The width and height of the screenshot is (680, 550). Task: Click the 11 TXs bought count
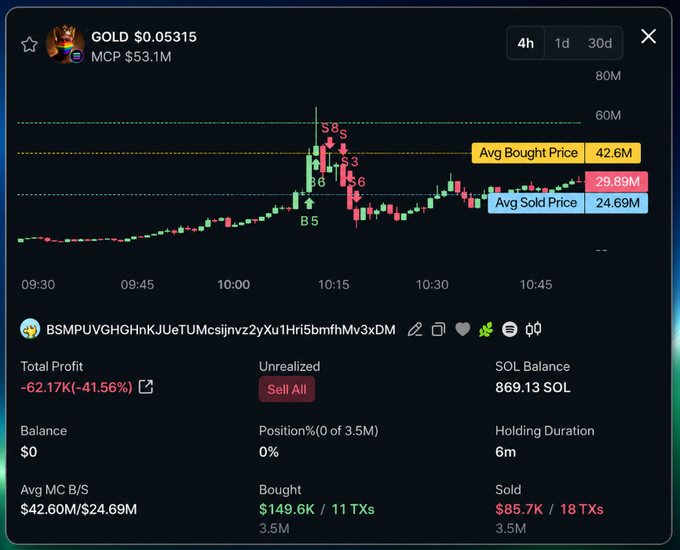[x=353, y=509]
